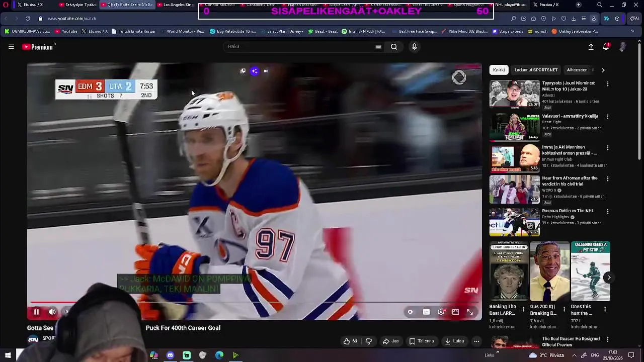Image resolution: width=644 pixels, height=362 pixels.
Task: Show next Shorts with the right arrow
Action: 609,278
